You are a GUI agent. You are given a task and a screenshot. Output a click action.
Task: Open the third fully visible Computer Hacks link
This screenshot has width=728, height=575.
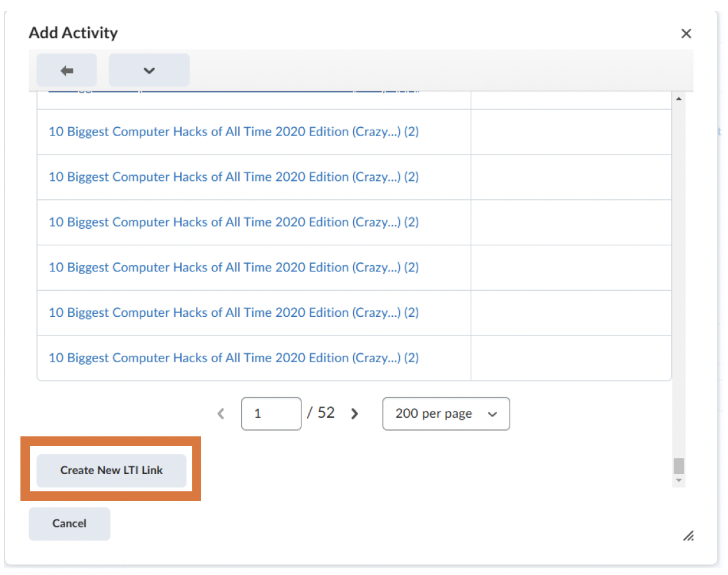click(x=234, y=222)
